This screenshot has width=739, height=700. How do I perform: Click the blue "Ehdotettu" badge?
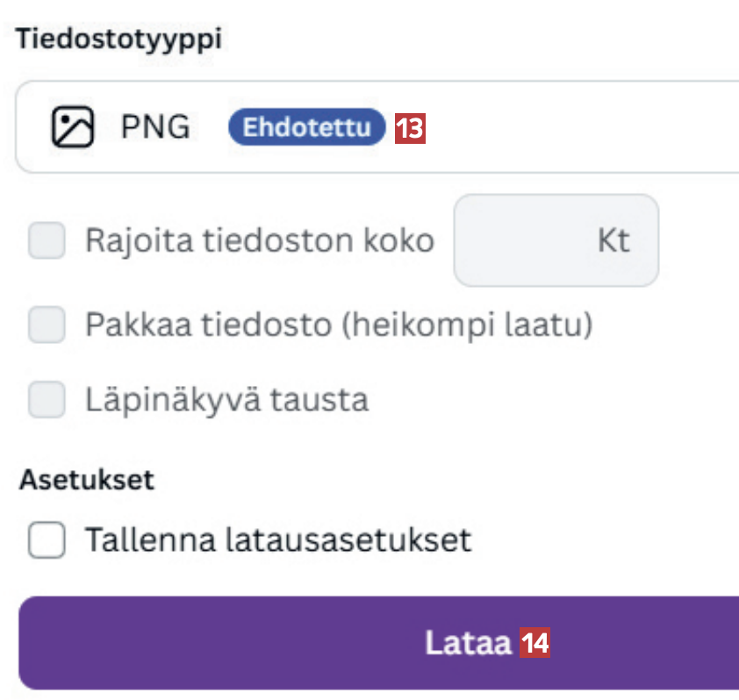(306, 128)
